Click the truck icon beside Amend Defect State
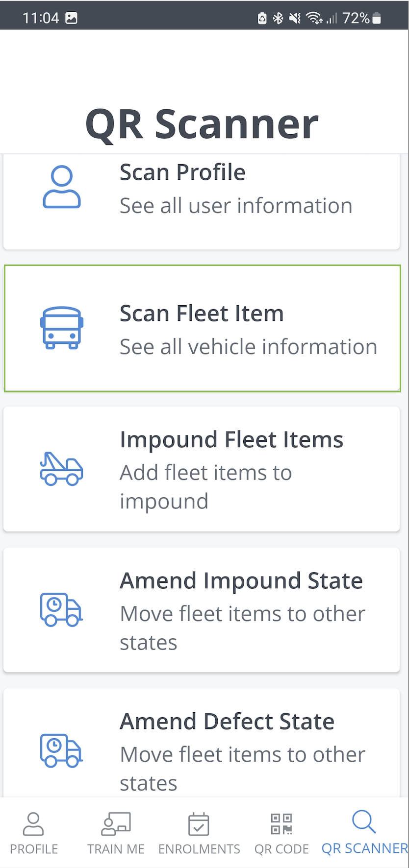The height and width of the screenshot is (868, 409). coord(61,749)
